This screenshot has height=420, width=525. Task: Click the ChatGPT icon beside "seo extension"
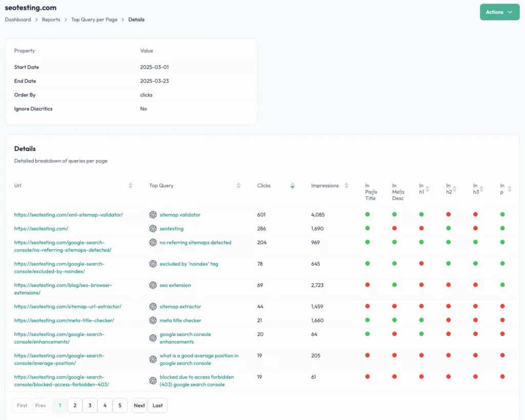[x=153, y=285]
